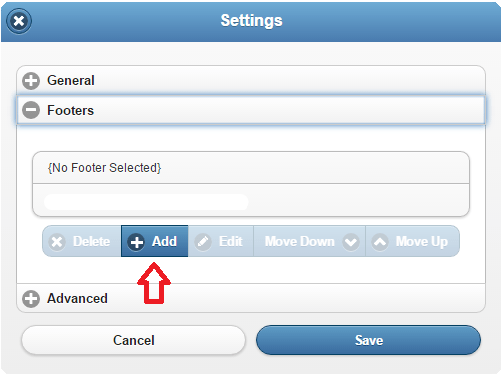Image resolution: width=503 pixels, height=375 pixels.
Task: Click the X icon on the Delete button
Action: pos(57,242)
